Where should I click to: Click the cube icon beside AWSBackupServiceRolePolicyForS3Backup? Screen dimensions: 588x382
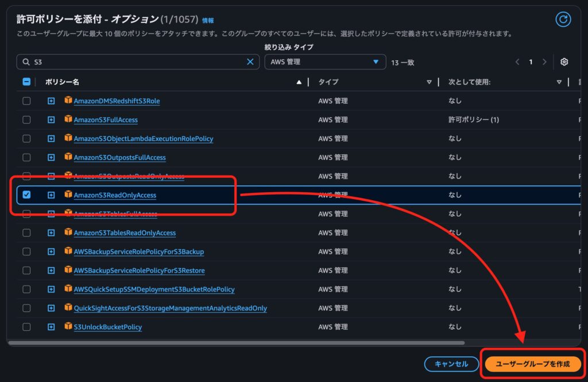coord(68,251)
